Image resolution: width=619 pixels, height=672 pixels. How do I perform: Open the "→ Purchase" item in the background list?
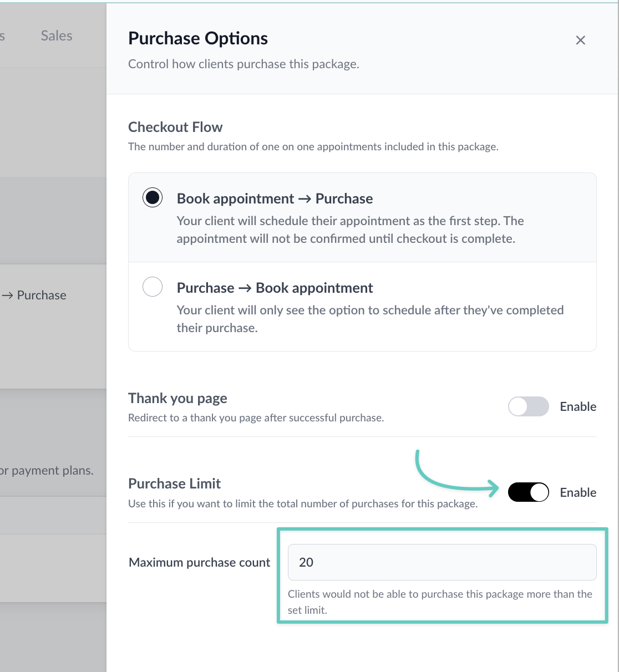click(x=35, y=295)
